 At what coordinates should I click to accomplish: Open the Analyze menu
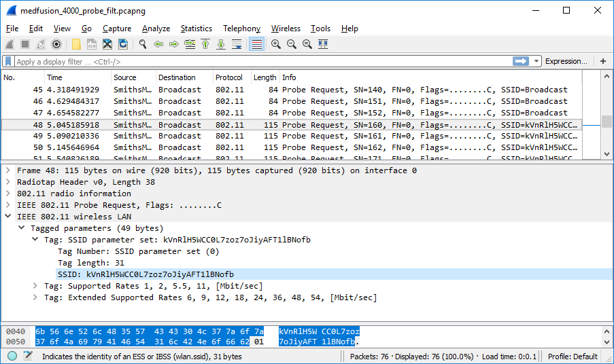(156, 29)
